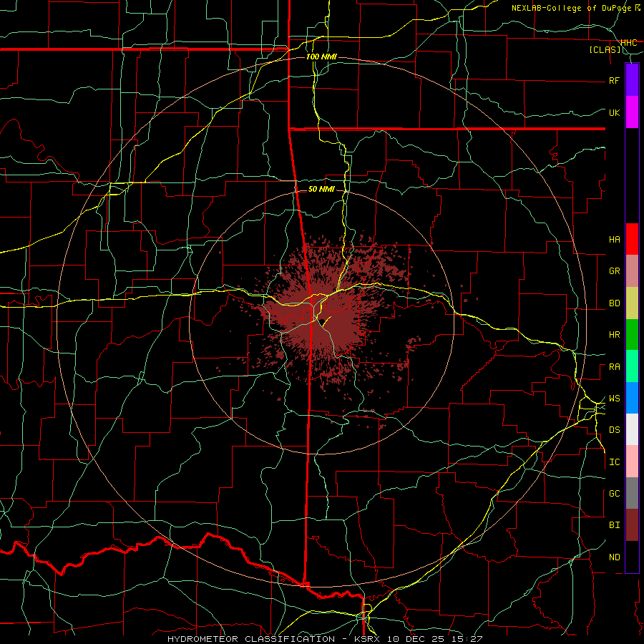644x644 pixels.
Task: Click the BI legend label
Action: pyautogui.click(x=615, y=525)
